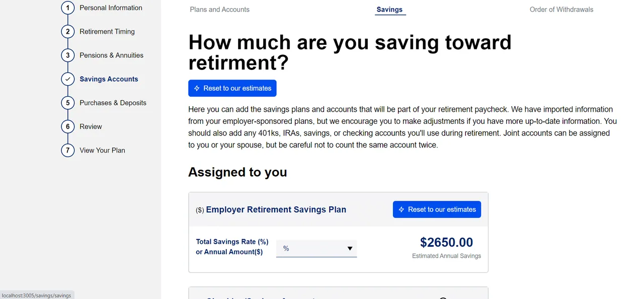Open the % unit dropdown for savings rate
The image size is (644, 299).
coord(316,248)
